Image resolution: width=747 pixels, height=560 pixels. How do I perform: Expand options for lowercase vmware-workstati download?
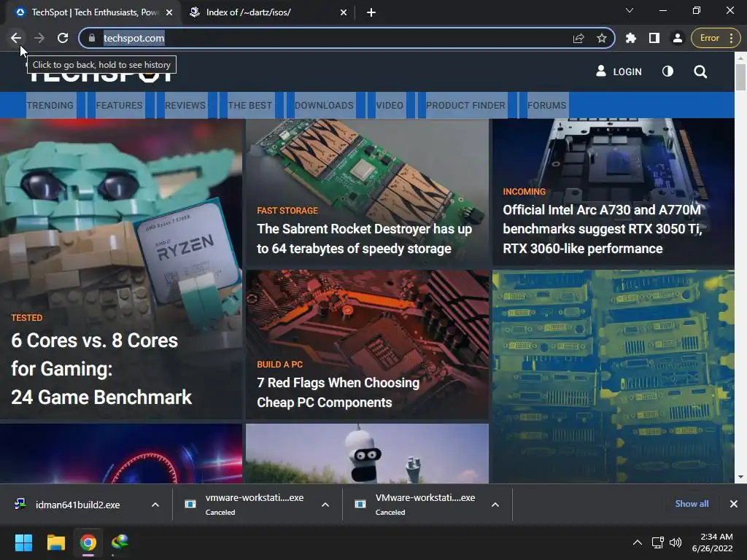[325, 505]
